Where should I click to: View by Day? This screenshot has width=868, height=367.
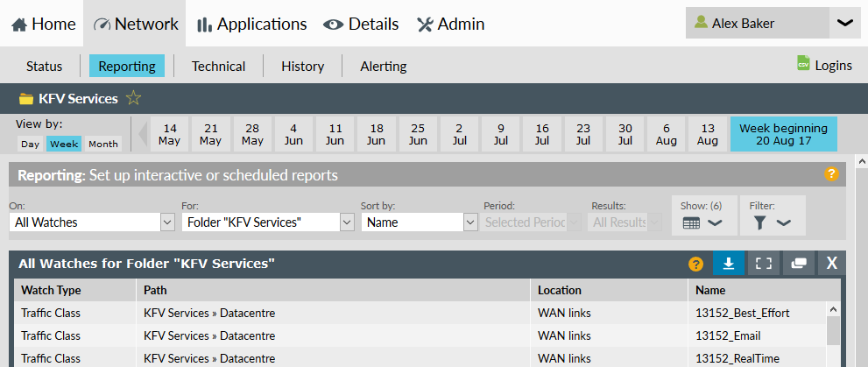(31, 144)
